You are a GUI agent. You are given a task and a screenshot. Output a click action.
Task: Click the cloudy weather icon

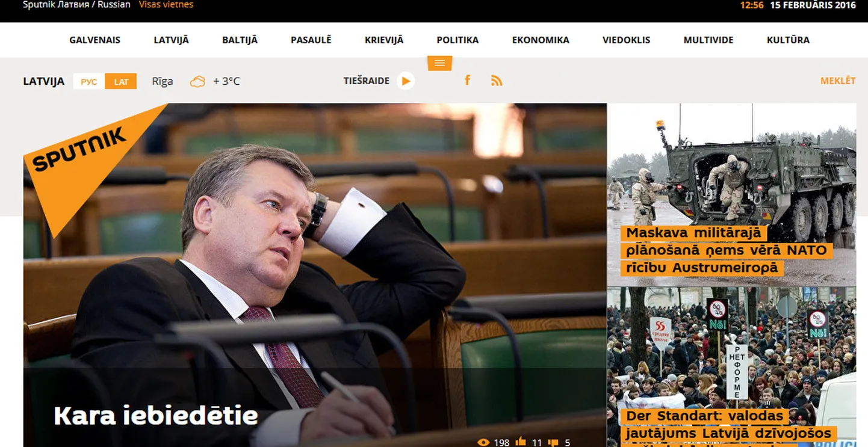pos(197,81)
